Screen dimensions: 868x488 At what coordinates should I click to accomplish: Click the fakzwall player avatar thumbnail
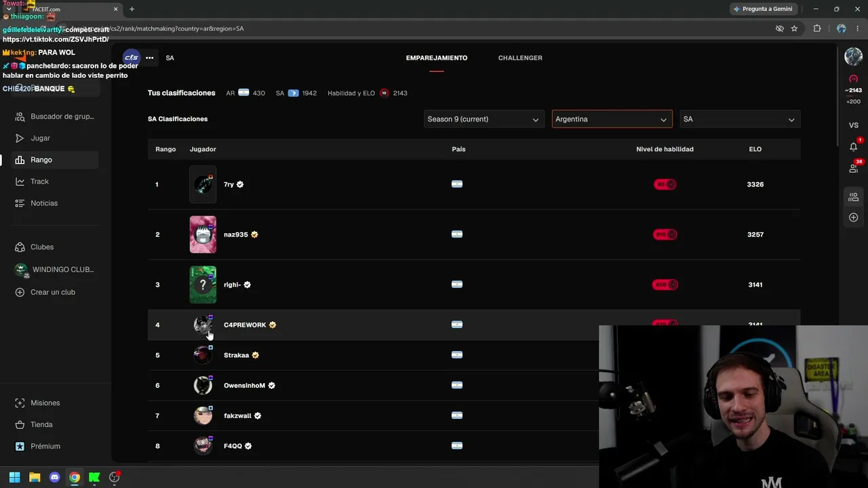pyautogui.click(x=203, y=415)
